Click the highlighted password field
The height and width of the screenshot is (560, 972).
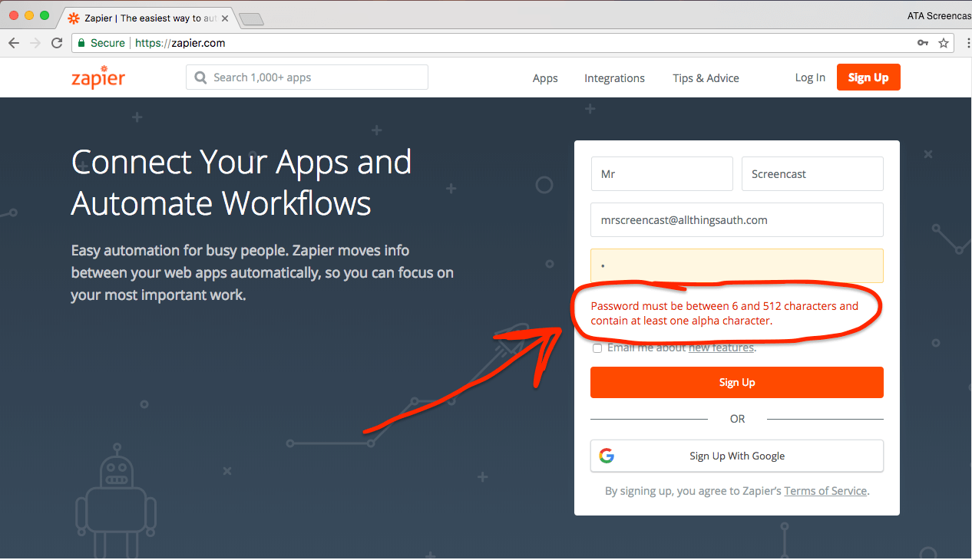pos(737,265)
